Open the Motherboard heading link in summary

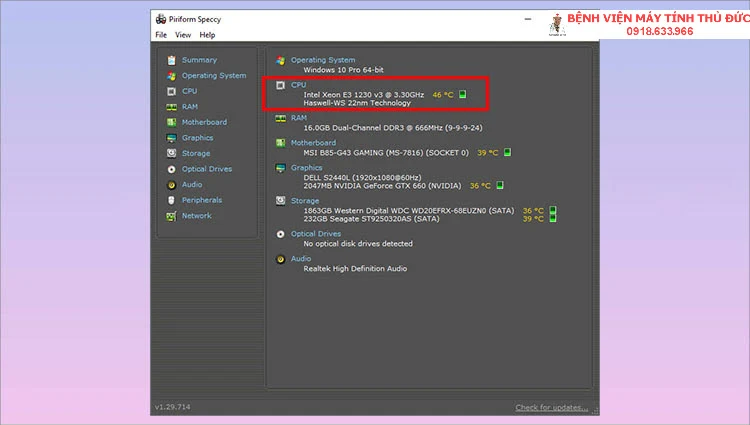313,142
